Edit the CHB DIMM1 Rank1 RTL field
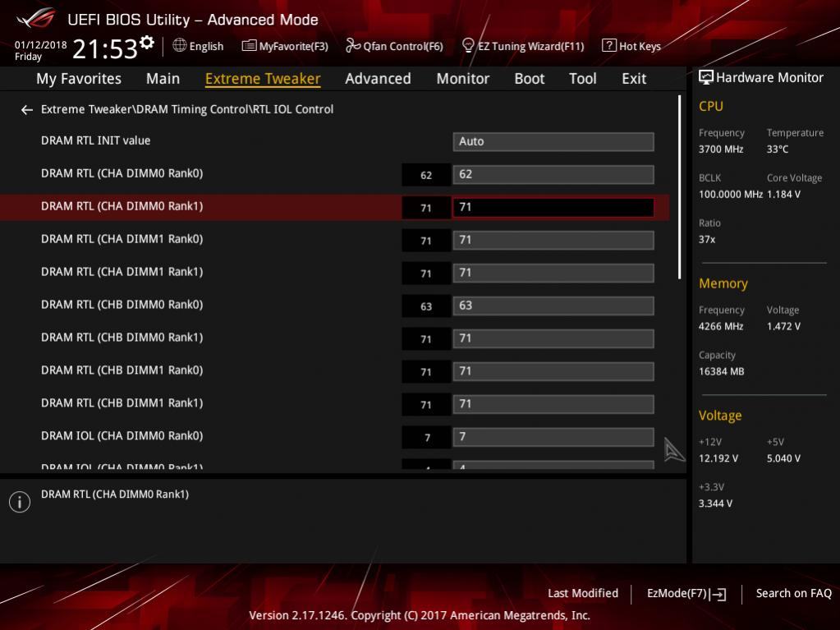 553,404
